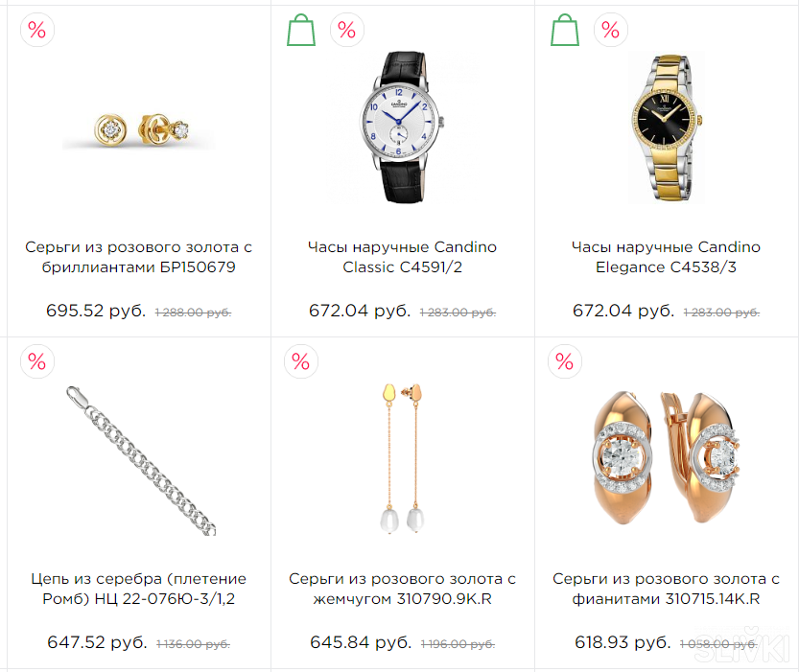Click percent badge on Candino Elegance C4538/3 card
This screenshot has width=799, height=672.
(611, 30)
